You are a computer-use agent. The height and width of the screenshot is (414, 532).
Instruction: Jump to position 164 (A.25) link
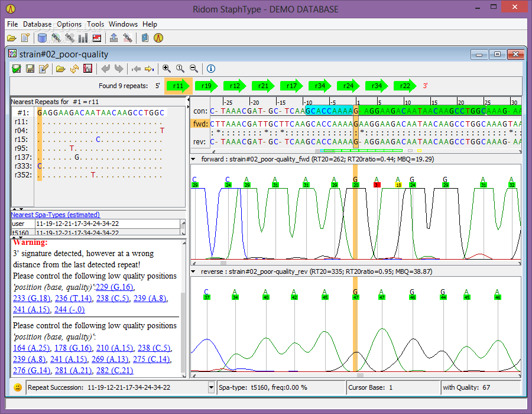[32, 348]
